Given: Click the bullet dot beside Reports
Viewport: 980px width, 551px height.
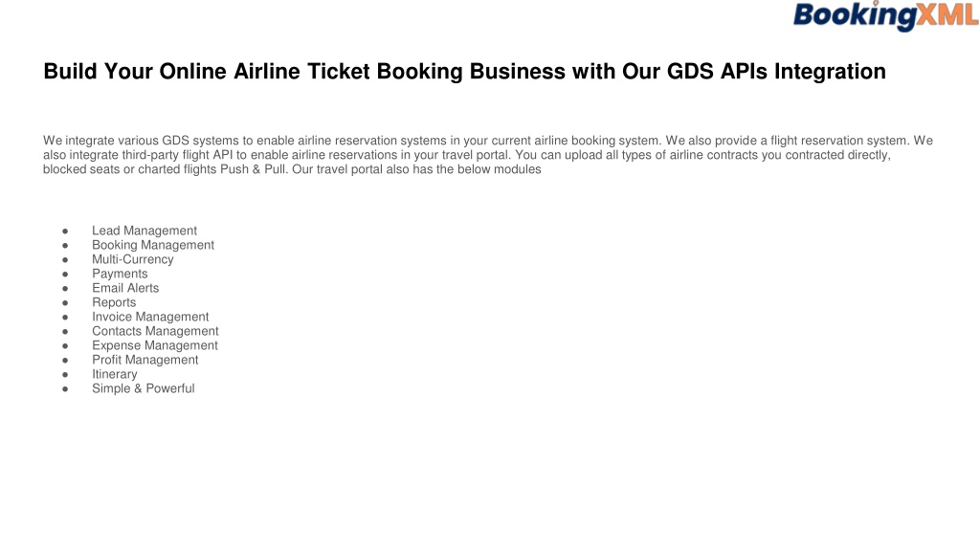Looking at the screenshot, I should [65, 303].
